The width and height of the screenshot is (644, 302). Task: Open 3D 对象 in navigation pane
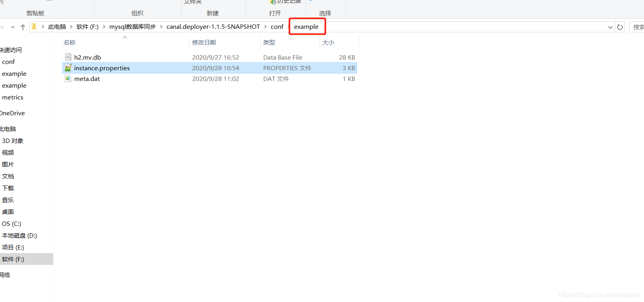13,141
